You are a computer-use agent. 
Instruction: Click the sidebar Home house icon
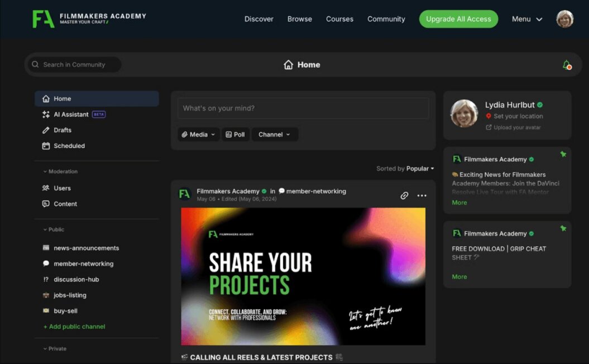[x=46, y=99]
